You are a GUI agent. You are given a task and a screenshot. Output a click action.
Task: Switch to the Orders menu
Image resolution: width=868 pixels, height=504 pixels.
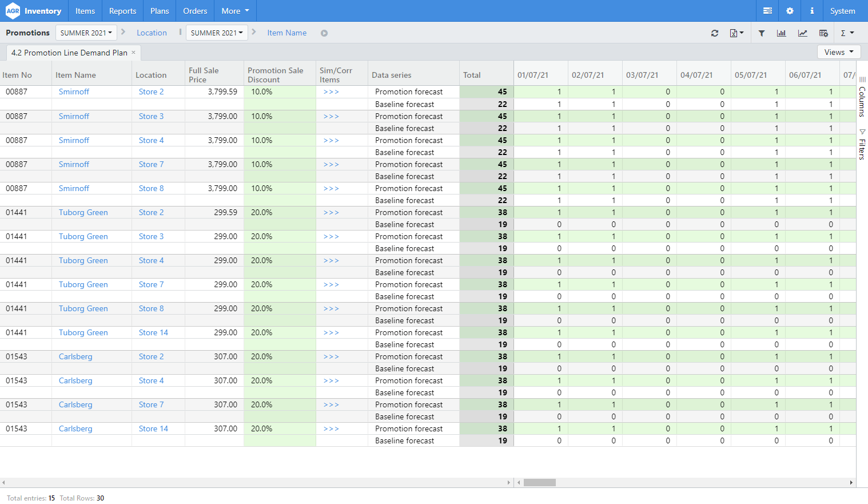[194, 10]
